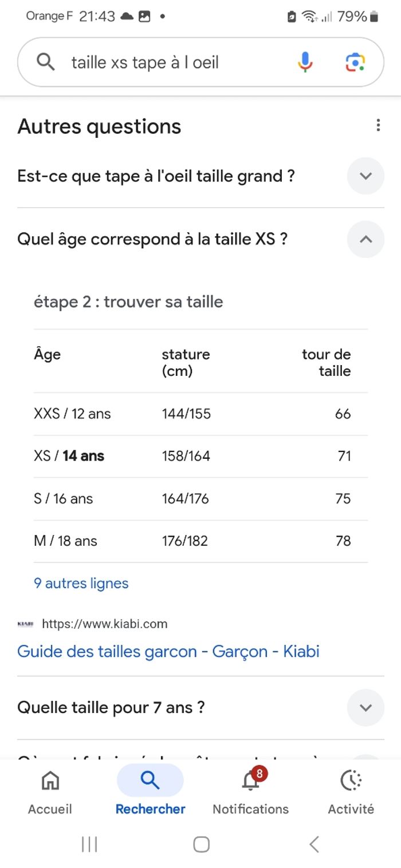Tap the Kiabi favicon next to the URL

pos(26,624)
